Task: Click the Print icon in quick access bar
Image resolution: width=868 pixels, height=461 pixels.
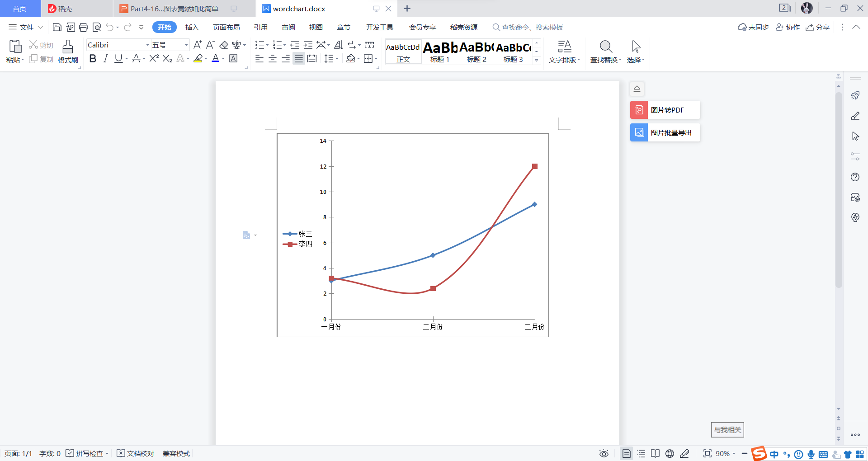Action: (83, 27)
